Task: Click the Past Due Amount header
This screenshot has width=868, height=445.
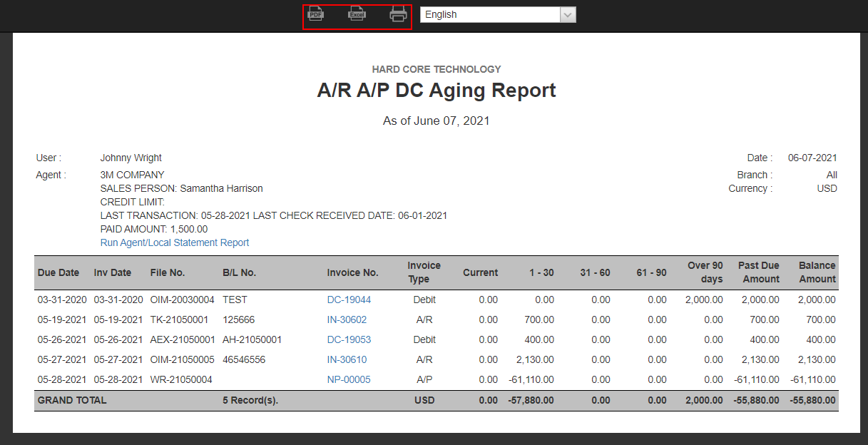Action: tap(758, 272)
